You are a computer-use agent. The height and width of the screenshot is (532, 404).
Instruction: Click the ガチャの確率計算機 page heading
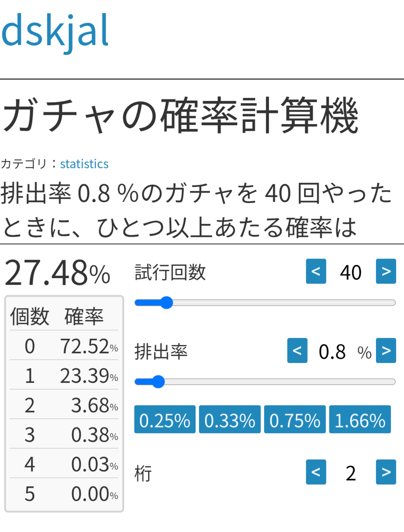pos(180,115)
